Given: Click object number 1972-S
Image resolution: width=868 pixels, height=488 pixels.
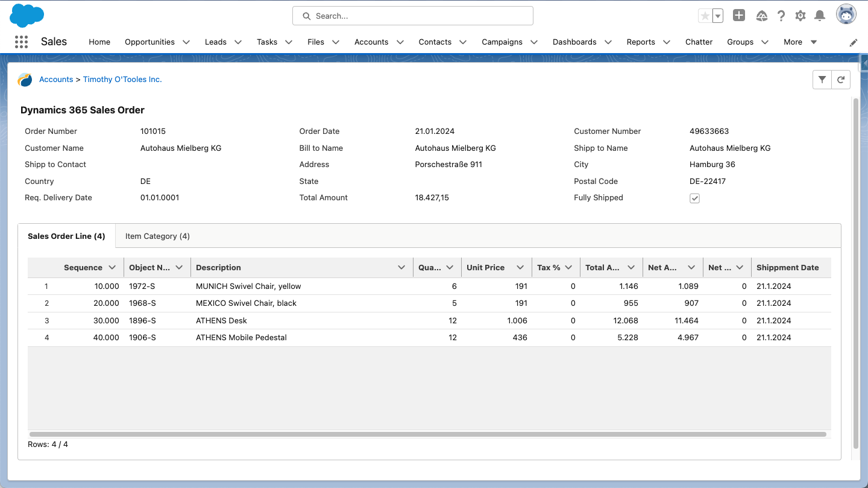Looking at the screenshot, I should pyautogui.click(x=142, y=287).
